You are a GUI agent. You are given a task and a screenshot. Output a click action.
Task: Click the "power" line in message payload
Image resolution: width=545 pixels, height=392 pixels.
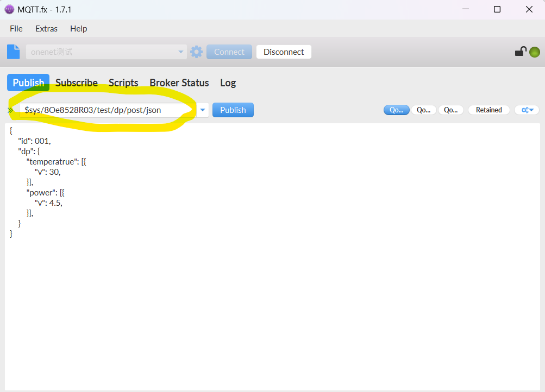46,192
